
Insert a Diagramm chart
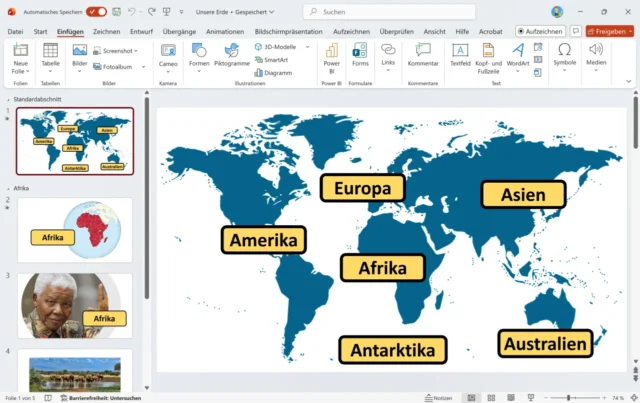273,73
